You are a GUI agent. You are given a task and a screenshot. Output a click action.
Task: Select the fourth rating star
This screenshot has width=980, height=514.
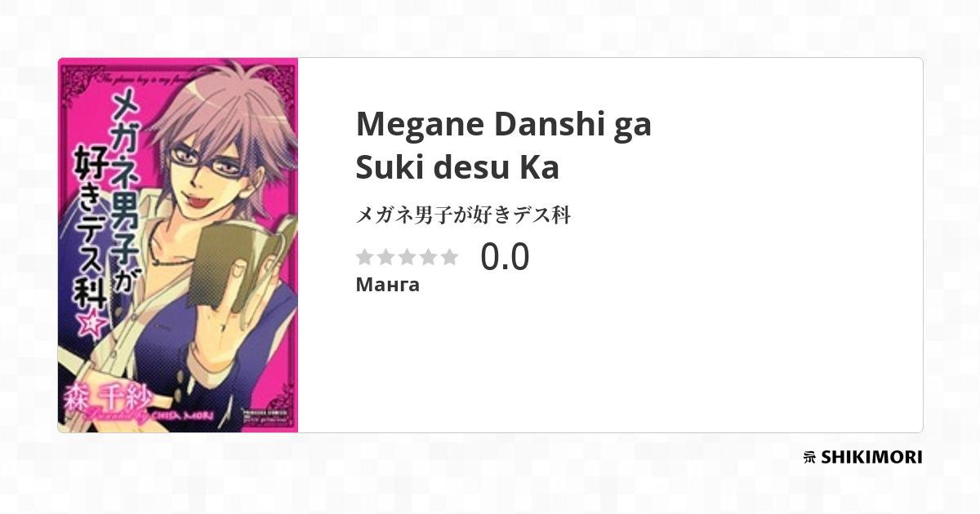[429, 257]
